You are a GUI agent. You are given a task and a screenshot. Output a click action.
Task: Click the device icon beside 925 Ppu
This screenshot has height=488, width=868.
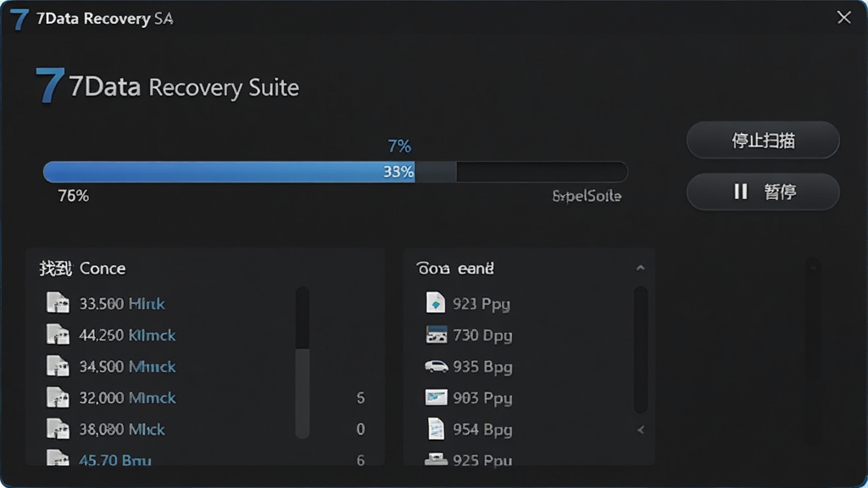coord(437,459)
